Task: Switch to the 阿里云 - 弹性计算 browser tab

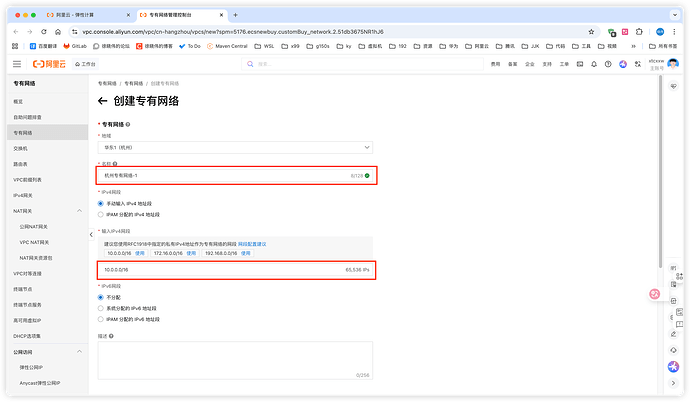Action: pyautogui.click(x=75, y=16)
